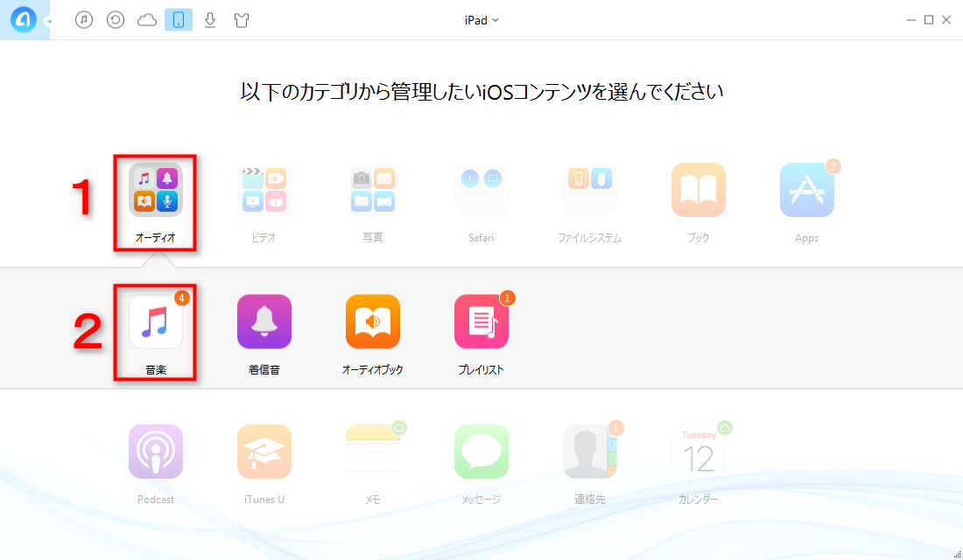Open the メモ notes category
Viewport: 963px width, 560px height.
tap(373, 451)
